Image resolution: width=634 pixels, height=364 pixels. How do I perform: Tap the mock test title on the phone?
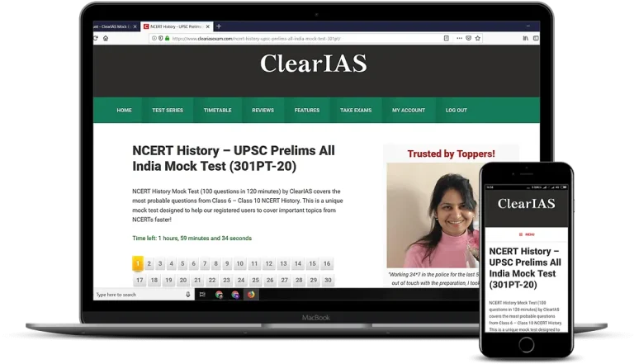pos(525,267)
